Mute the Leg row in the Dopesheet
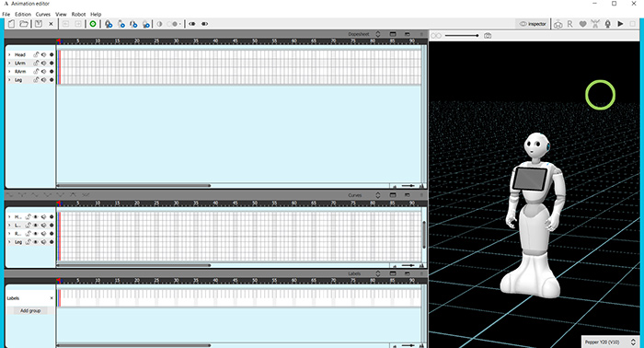The width and height of the screenshot is (644, 348). click(44, 80)
